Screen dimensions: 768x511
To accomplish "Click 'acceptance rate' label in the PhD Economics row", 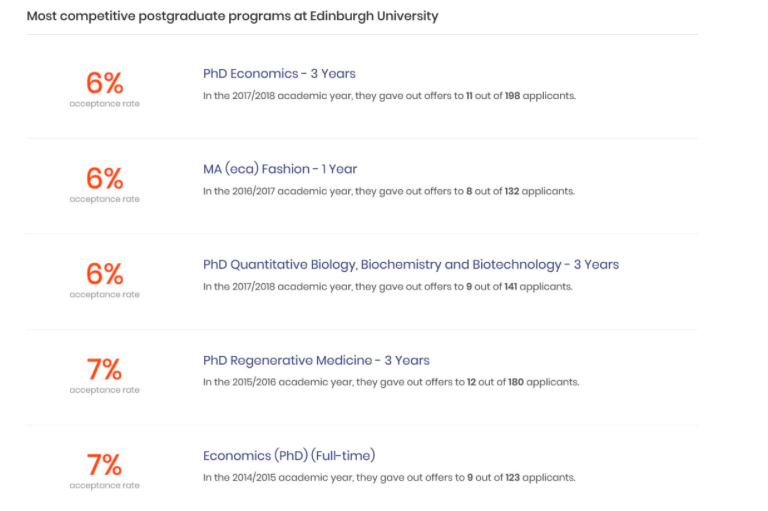I will (104, 104).
